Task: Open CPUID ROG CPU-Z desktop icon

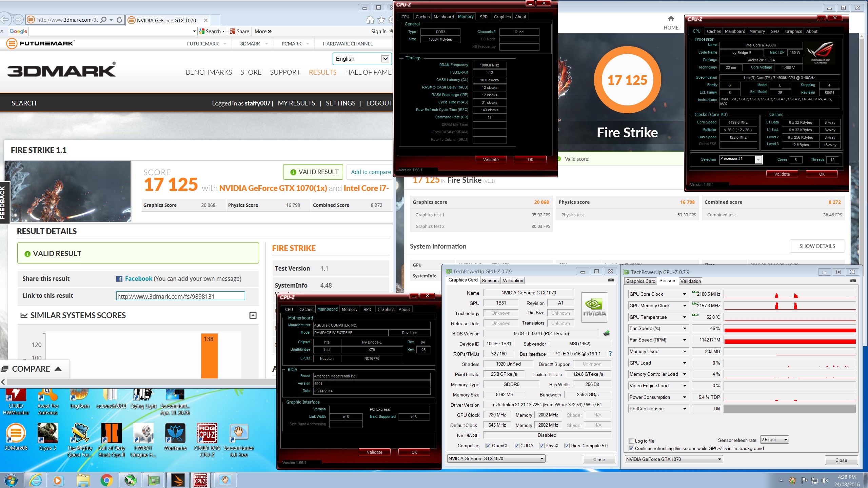Action: point(207,440)
